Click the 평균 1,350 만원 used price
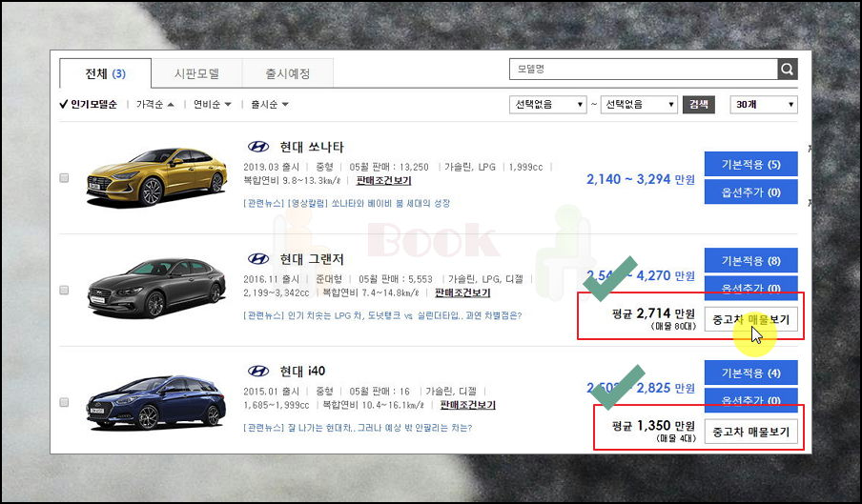862x504 pixels. point(653,426)
